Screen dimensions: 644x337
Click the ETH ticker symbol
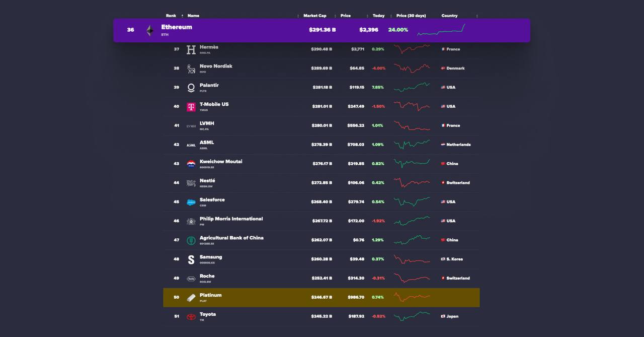(x=165, y=35)
